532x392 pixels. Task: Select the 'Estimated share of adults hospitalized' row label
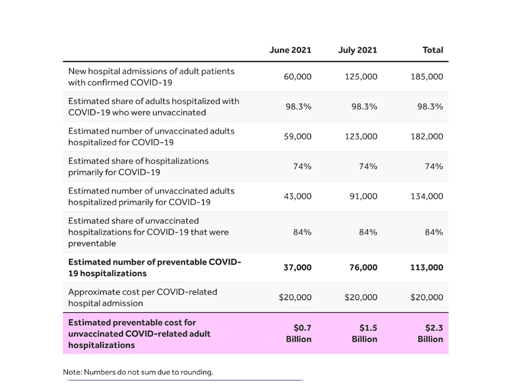(x=154, y=107)
